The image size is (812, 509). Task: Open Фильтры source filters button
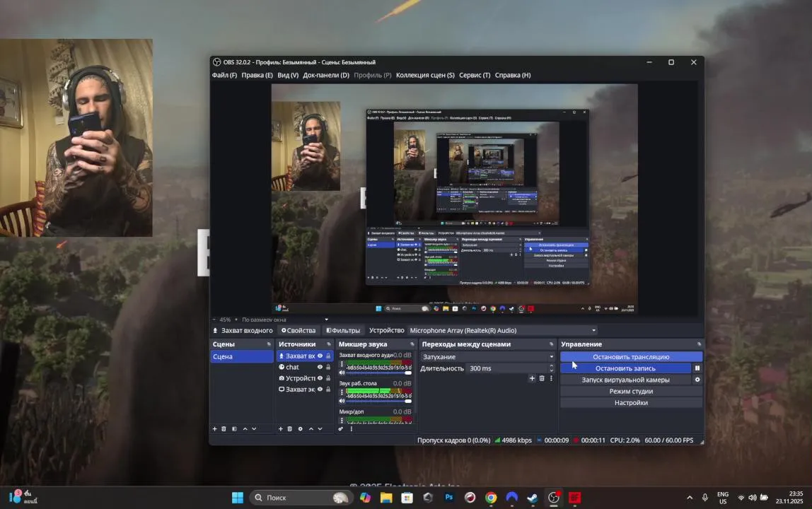tap(343, 330)
